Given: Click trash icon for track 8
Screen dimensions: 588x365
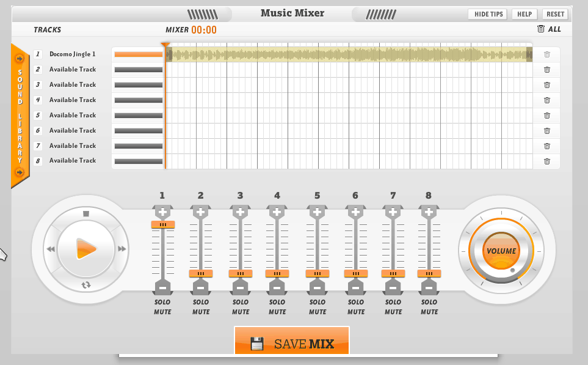Looking at the screenshot, I should coord(546,161).
